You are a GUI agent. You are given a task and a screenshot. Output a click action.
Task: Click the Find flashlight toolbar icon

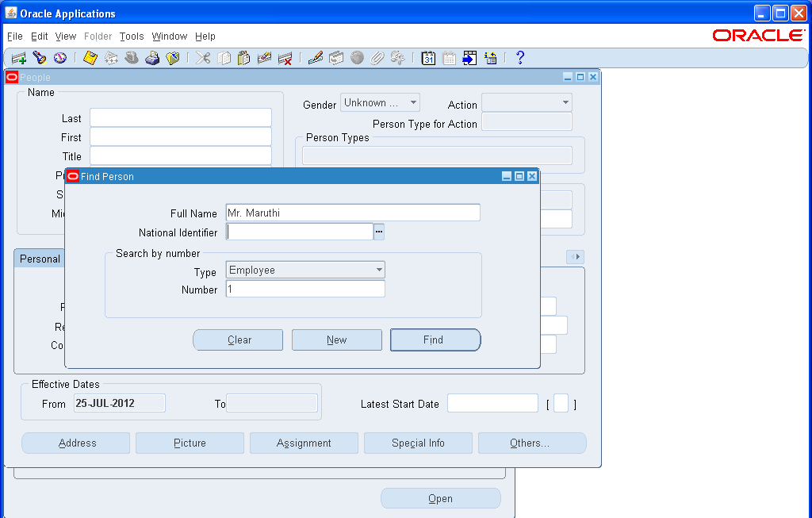[40, 58]
